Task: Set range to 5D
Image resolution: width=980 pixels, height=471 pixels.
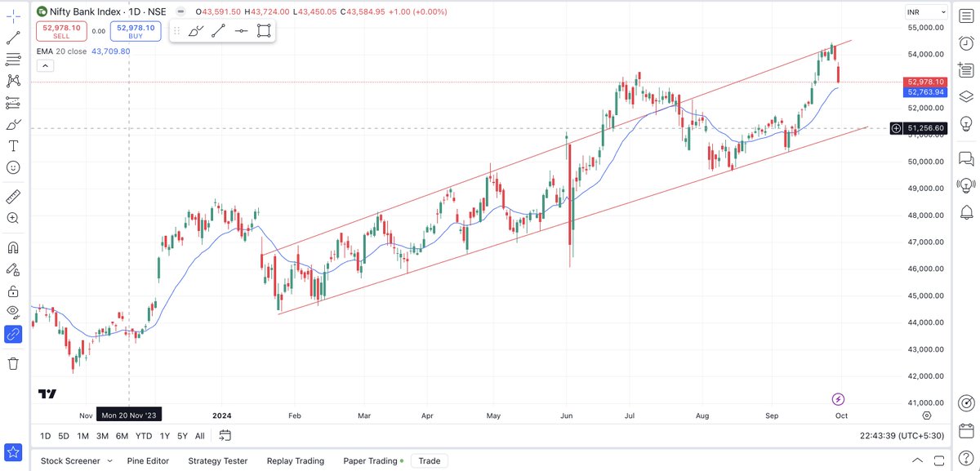Action: click(x=65, y=436)
